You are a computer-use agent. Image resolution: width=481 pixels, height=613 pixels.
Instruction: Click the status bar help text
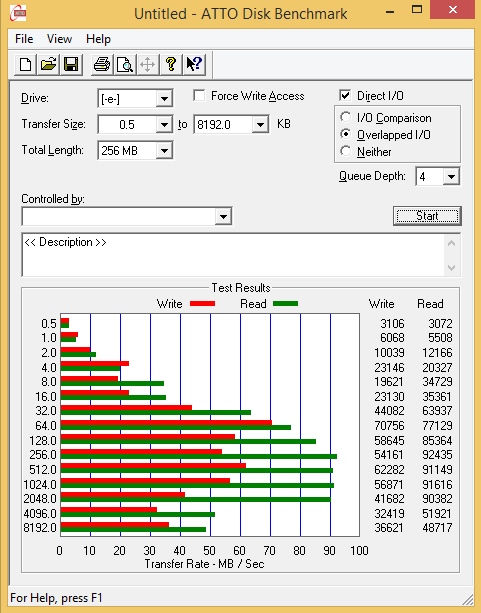56,598
